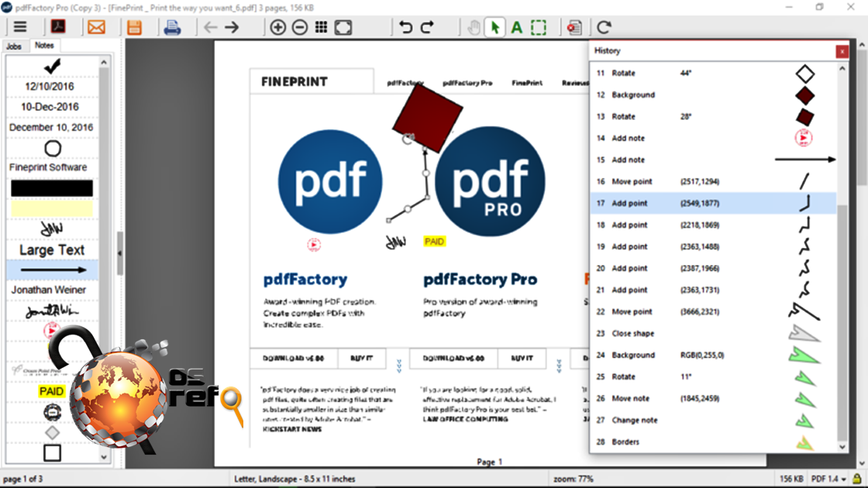This screenshot has width=868, height=488.
Task: Select the empty square shape note
Action: point(52,453)
